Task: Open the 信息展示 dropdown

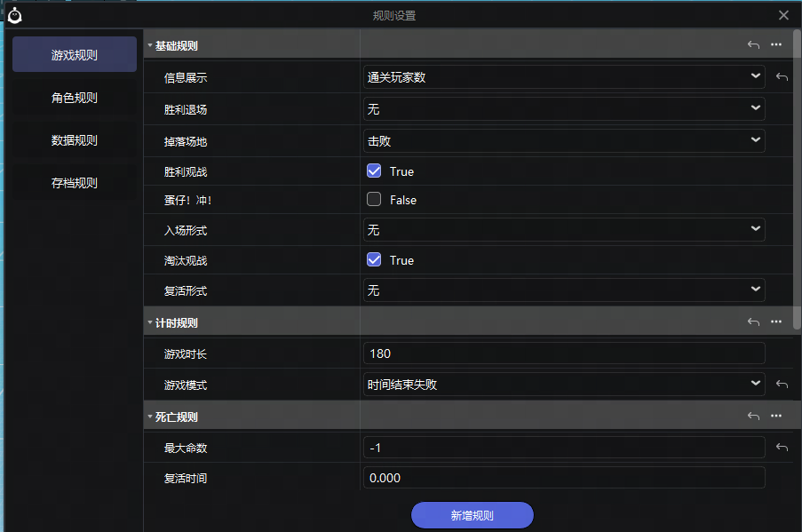Action: coord(564,77)
